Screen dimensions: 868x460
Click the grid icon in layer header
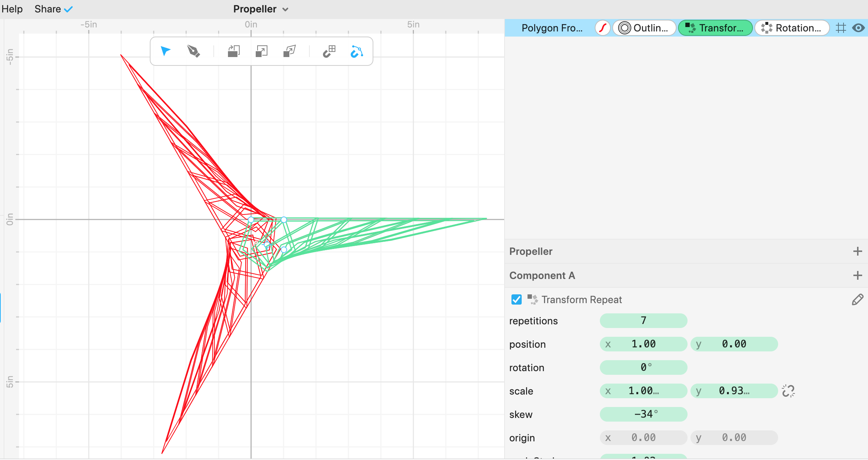point(841,28)
